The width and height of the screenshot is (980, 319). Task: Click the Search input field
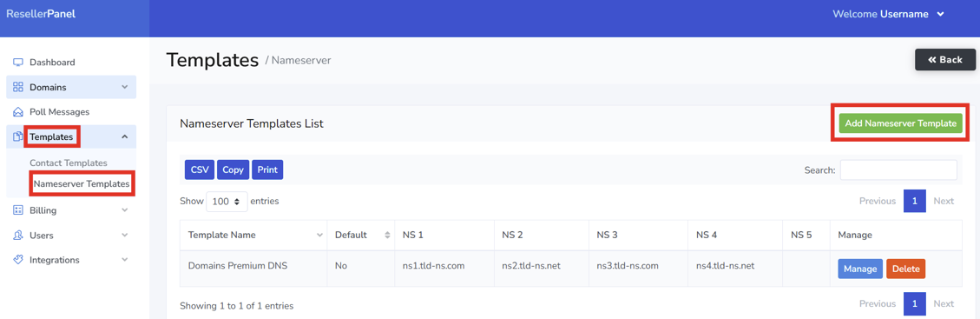[x=898, y=170]
